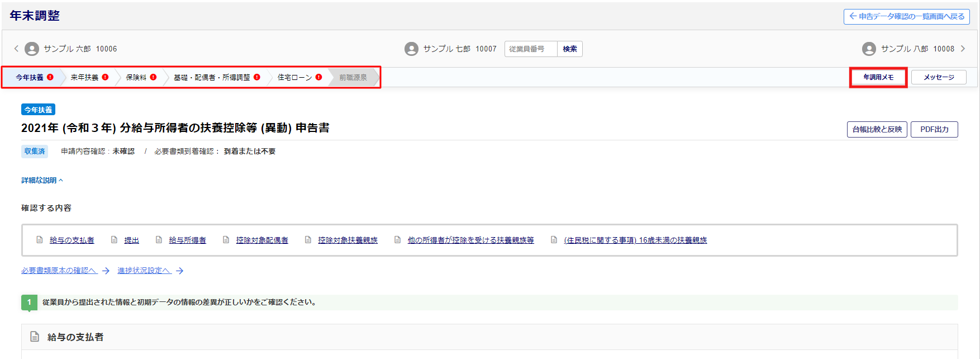Click document icon beside 他の所得者が控除を受ける扶養親族等
Image resolution: width=980 pixels, height=359 pixels.
click(x=397, y=239)
